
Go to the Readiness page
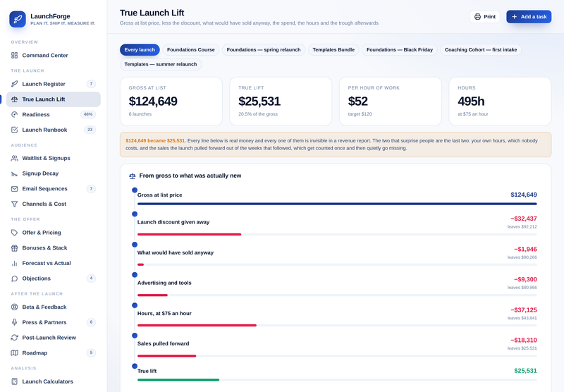click(54, 114)
